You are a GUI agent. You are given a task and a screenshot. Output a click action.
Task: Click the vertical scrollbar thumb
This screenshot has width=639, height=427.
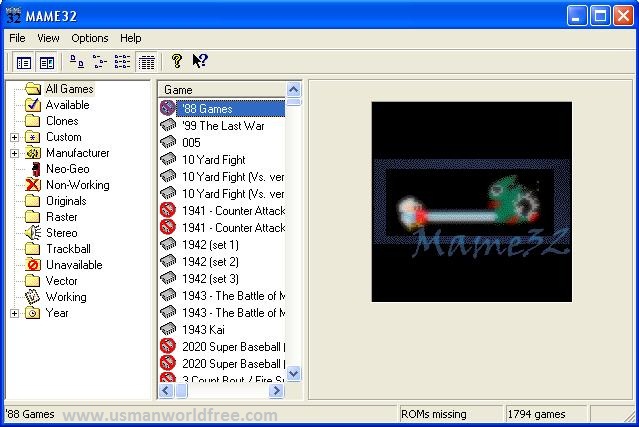(293, 102)
